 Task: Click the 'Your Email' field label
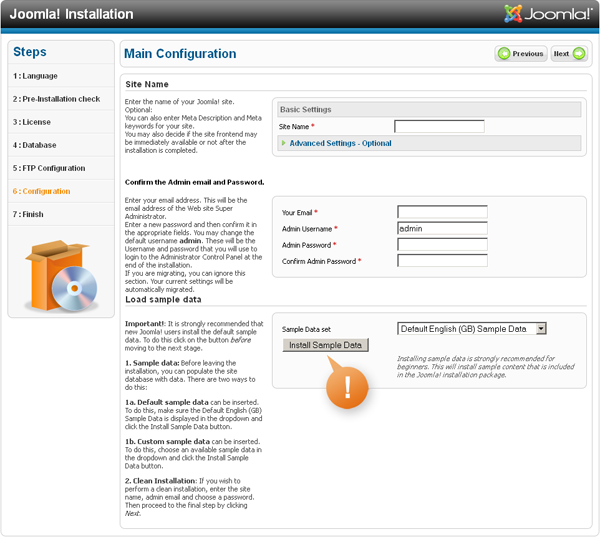click(x=297, y=212)
